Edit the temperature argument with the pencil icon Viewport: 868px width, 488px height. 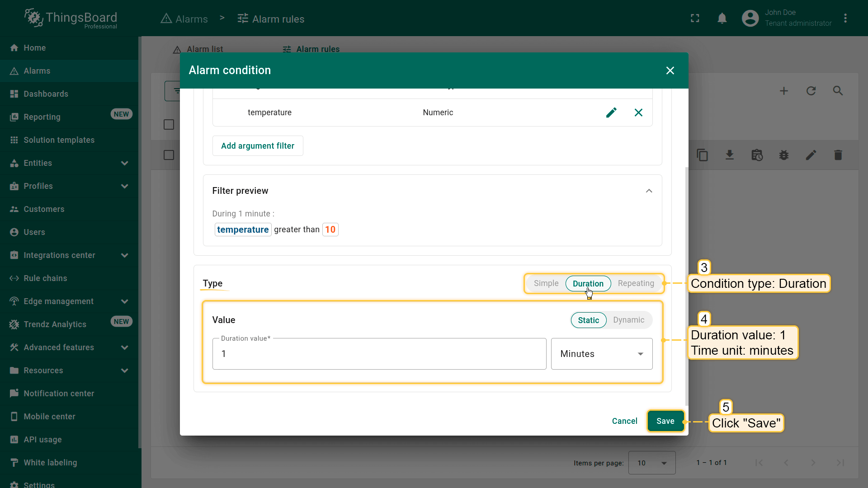pyautogui.click(x=611, y=113)
